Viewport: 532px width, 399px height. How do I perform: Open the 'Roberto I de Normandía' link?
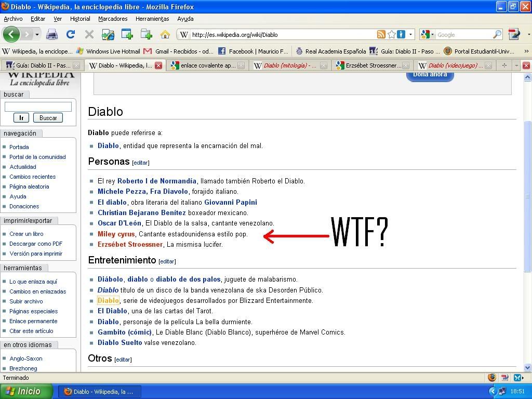point(157,181)
